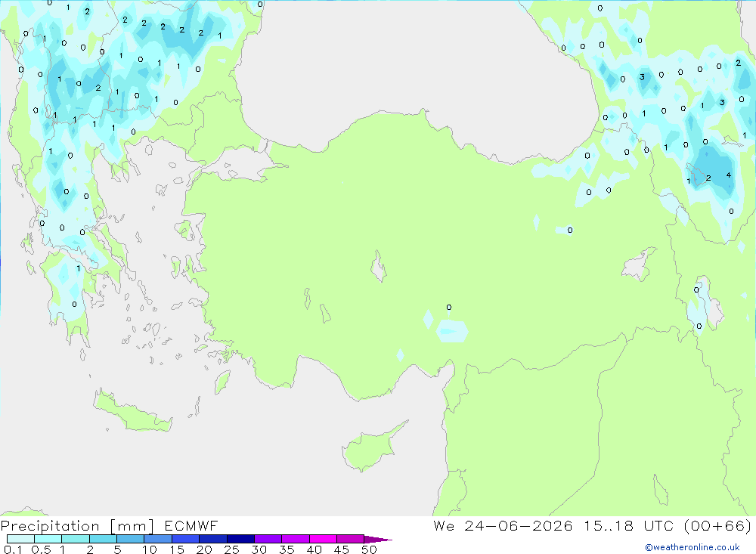Screen dimensions: 756x554
Task: Open the weatheronline.co.uk copyright link
Action: tap(692, 547)
